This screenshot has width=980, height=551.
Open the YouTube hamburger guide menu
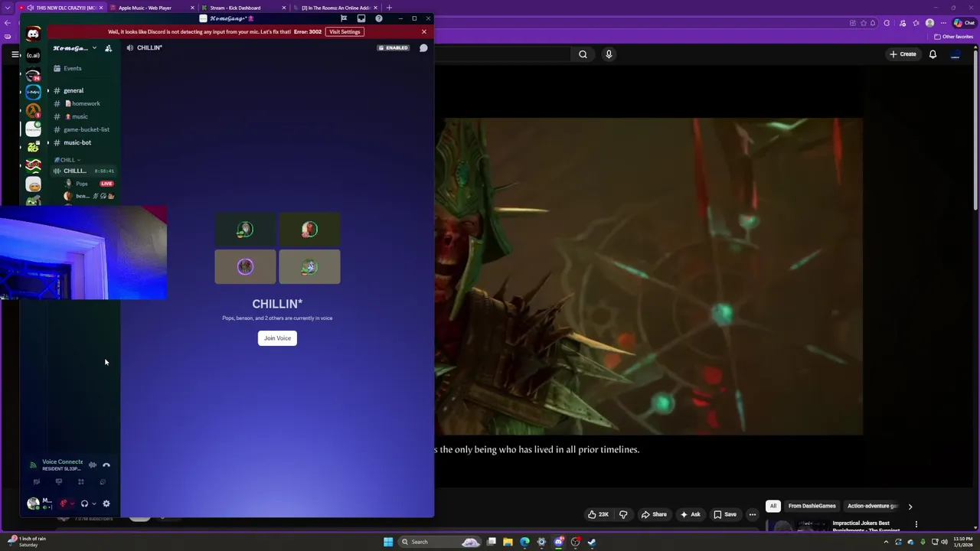[x=15, y=54]
